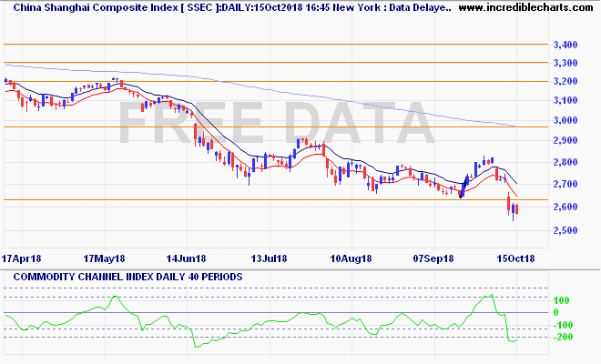Click the 15Oct18 date label
The width and height of the screenshot is (601, 364).
[515, 258]
